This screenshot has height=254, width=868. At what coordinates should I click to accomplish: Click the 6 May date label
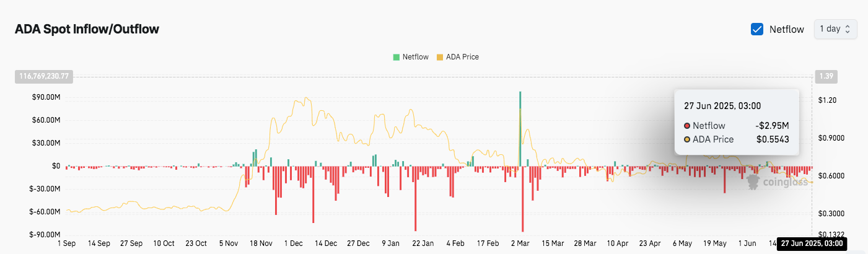[x=683, y=243]
